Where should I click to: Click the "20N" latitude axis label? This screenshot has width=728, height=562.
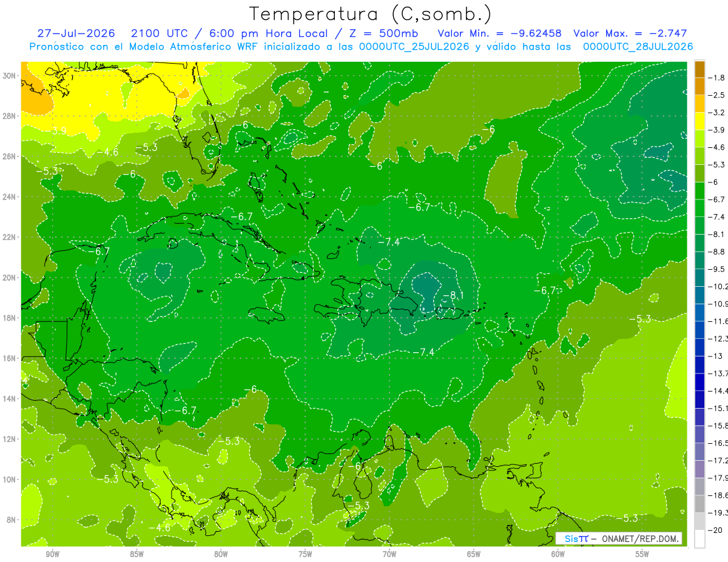10,278
